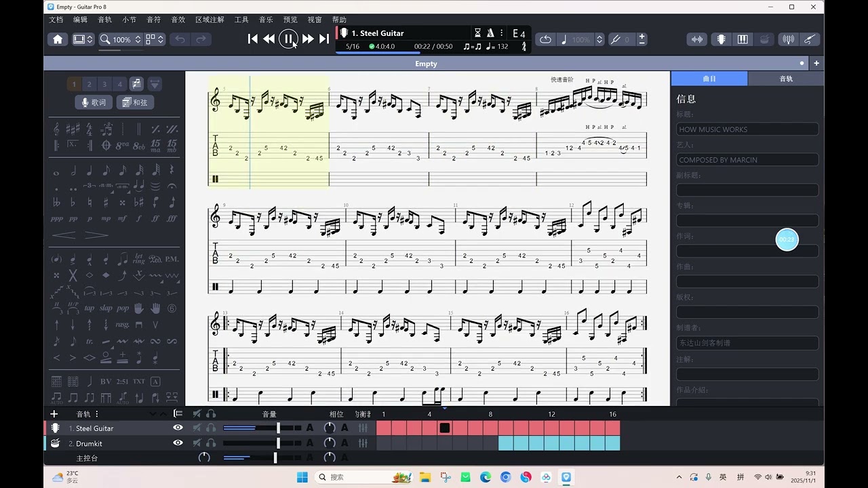Viewport: 868px width, 488px height.
Task: Open the display mode dropdown
Action: tap(83, 39)
